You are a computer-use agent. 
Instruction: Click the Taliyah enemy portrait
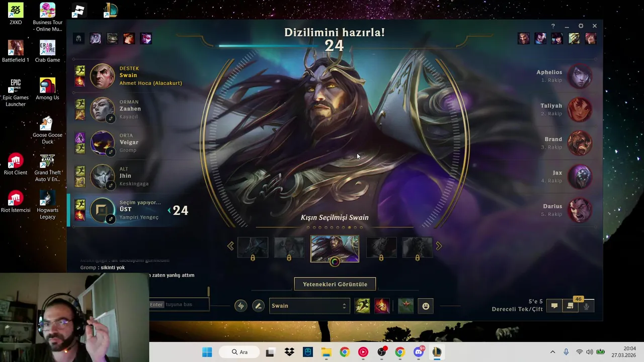click(x=580, y=109)
